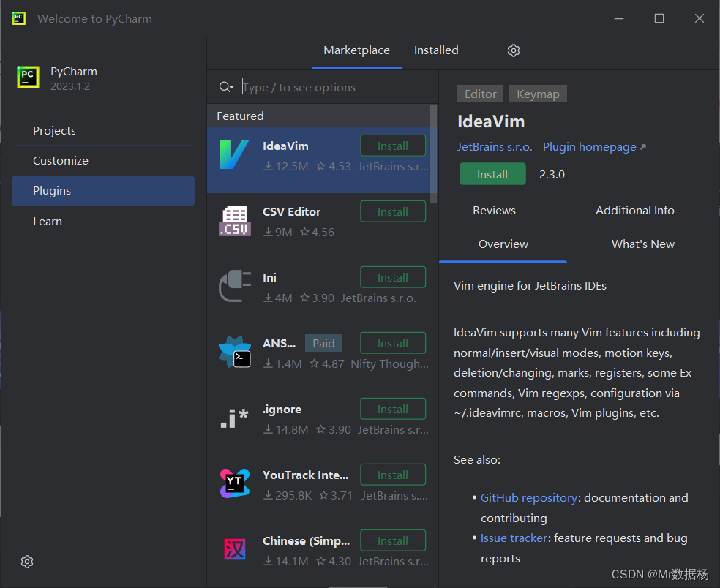The image size is (720, 588).
Task: Select the IdeaVim plugin name
Action: point(285,146)
